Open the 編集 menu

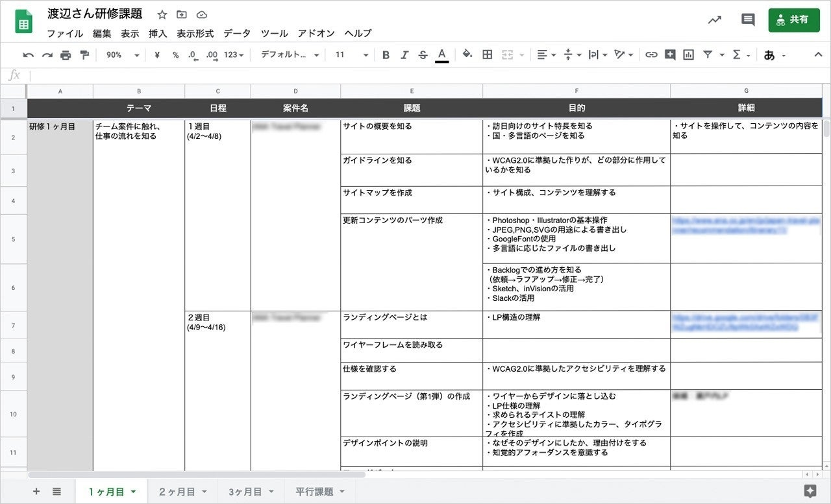pos(102,34)
